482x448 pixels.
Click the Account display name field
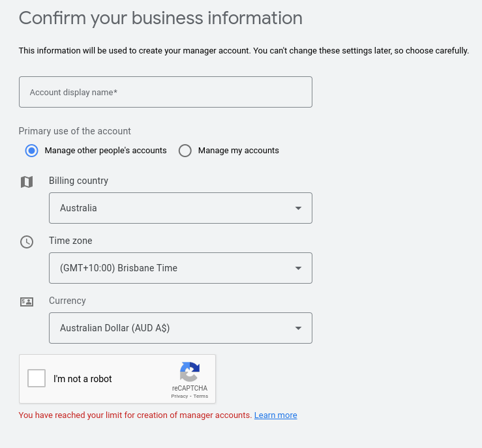coord(166,92)
